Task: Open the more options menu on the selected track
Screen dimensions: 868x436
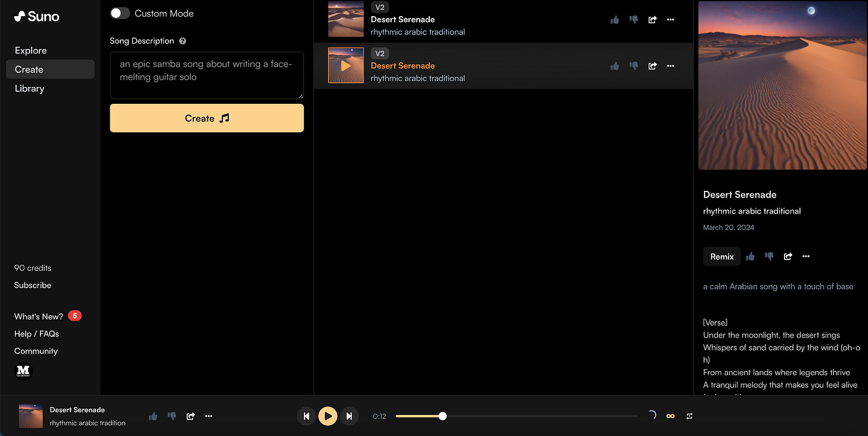Action: click(x=670, y=66)
